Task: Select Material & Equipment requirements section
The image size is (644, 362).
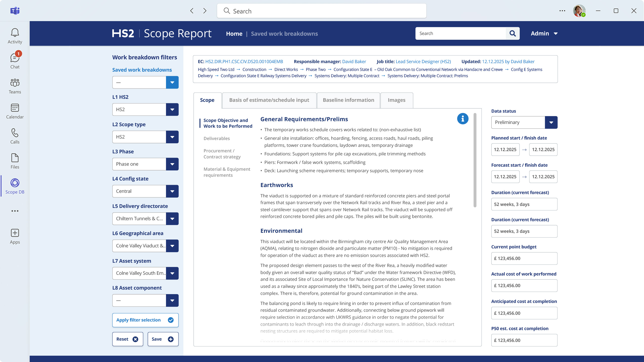Action: [x=227, y=172]
